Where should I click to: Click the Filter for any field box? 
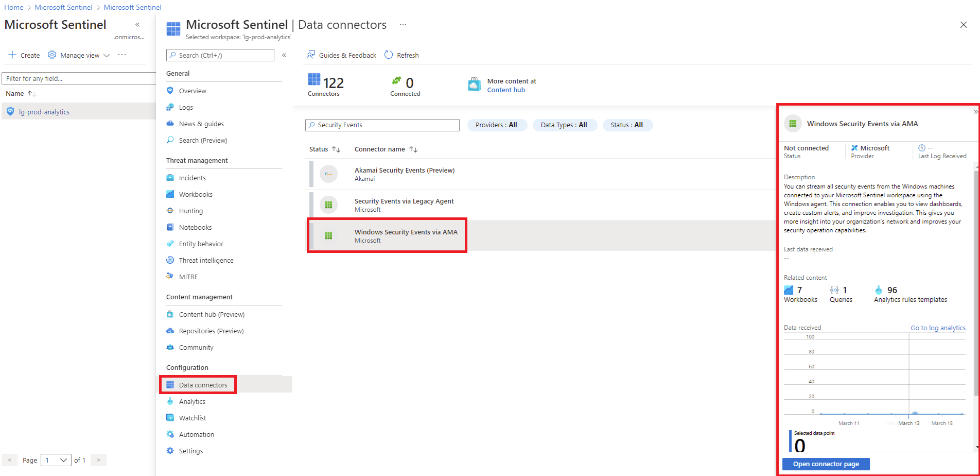pos(79,78)
